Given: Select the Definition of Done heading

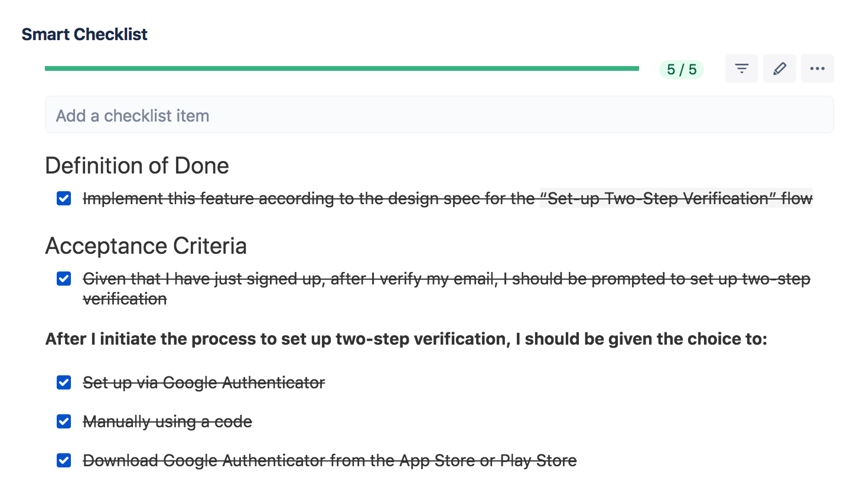Looking at the screenshot, I should [137, 166].
